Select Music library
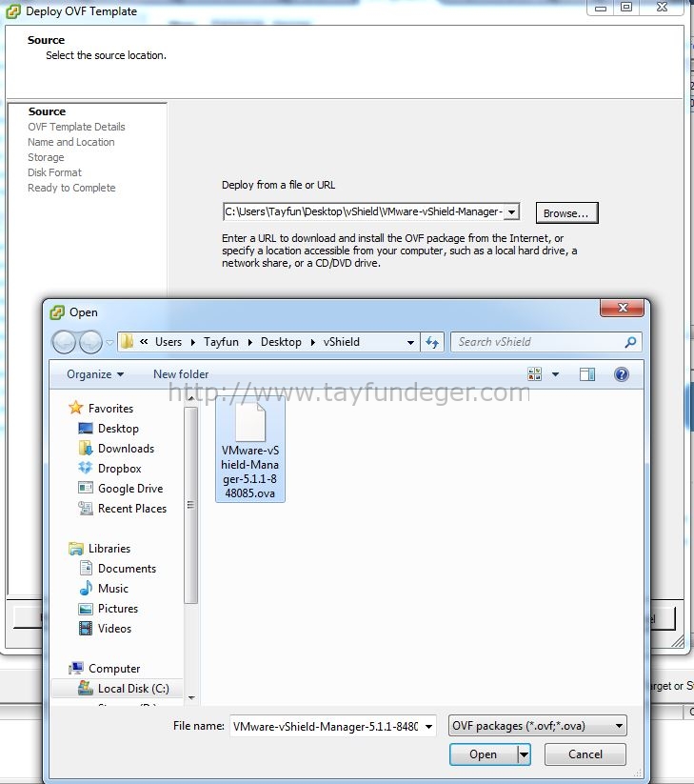The height and width of the screenshot is (784, 694). click(x=113, y=589)
